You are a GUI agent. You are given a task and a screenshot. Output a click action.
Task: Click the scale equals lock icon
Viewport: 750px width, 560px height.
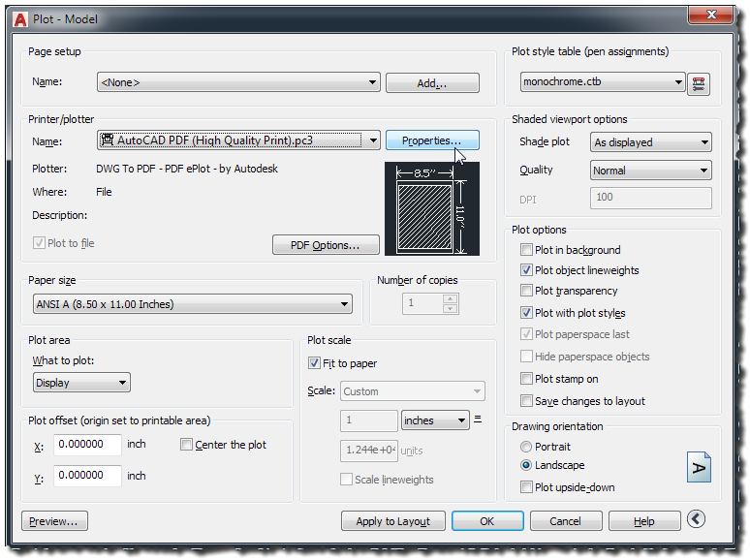[x=478, y=419]
